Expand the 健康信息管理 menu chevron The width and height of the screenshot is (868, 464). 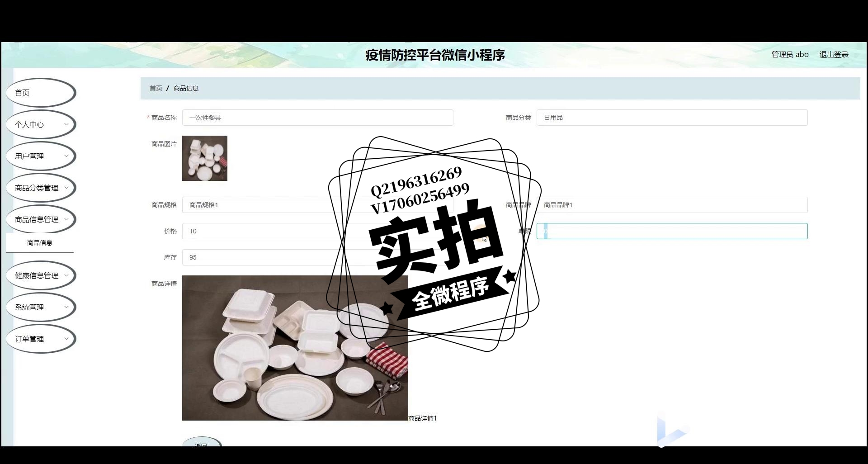click(66, 275)
